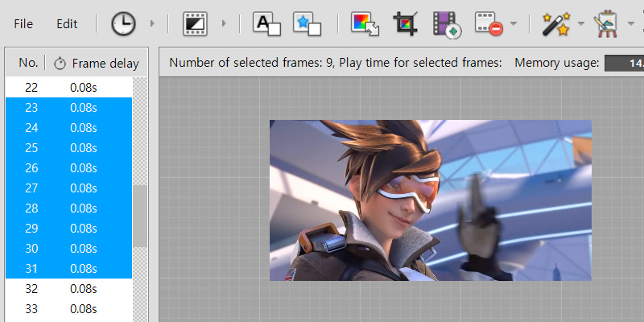The height and width of the screenshot is (322, 644).
Task: Click the painting easel icon
Action: point(607,24)
